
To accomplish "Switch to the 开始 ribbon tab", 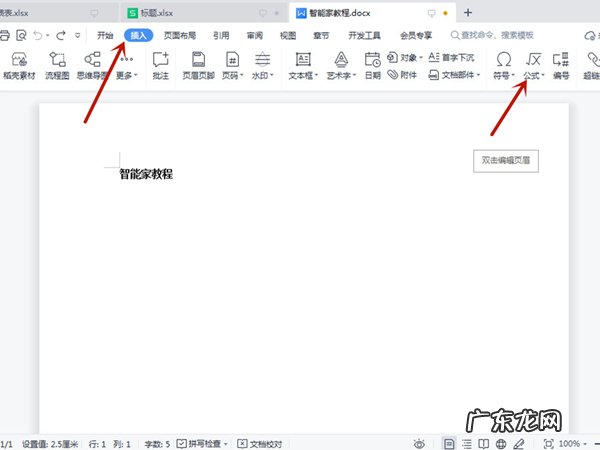I will tap(105, 36).
